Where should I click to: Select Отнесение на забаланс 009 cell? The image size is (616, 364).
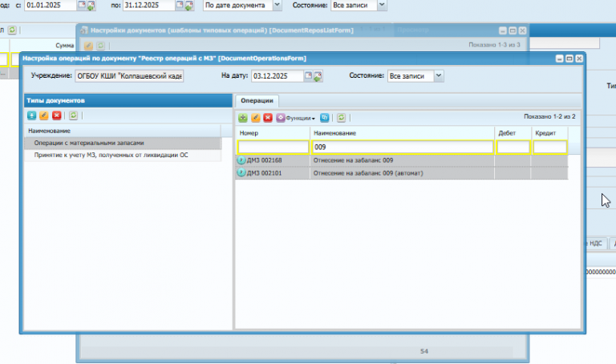[403, 160]
